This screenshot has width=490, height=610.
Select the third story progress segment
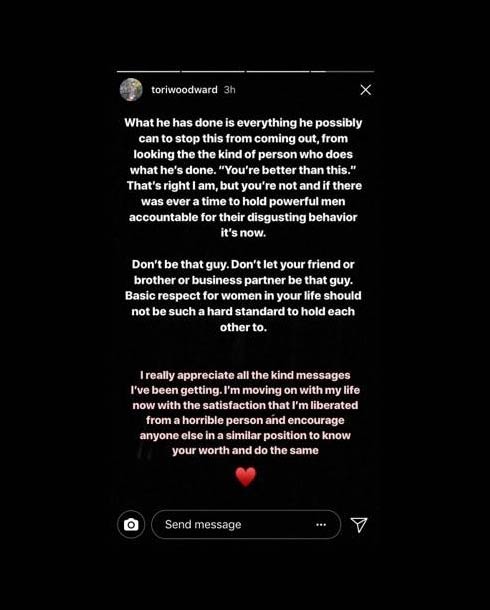coord(278,72)
